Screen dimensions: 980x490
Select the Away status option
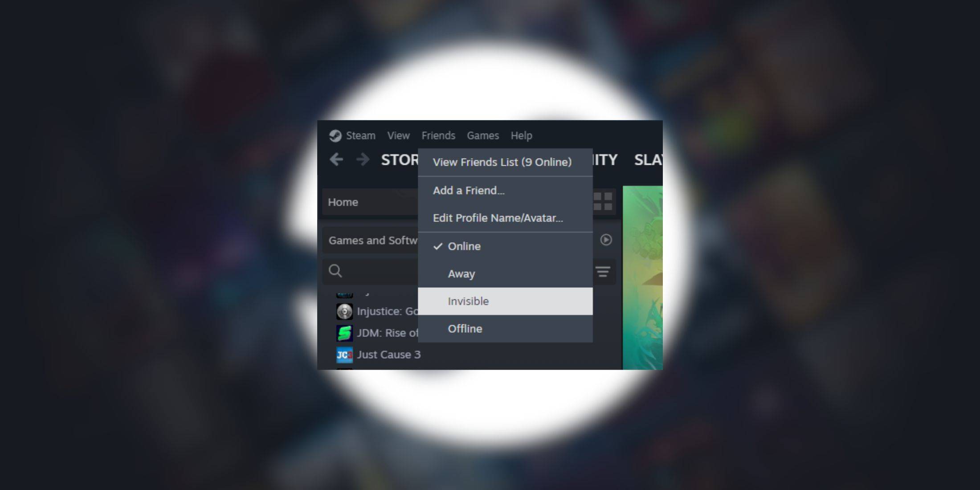point(460,273)
